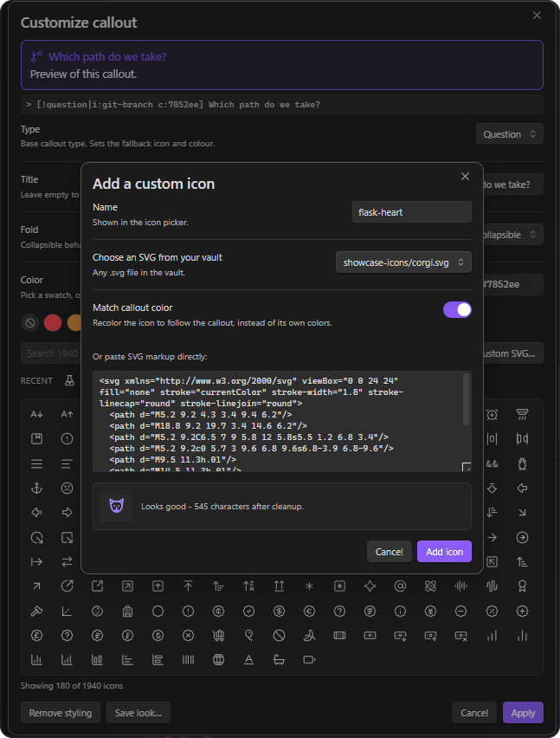Click the icon search field
This screenshot has width=560, height=738.
click(x=51, y=353)
